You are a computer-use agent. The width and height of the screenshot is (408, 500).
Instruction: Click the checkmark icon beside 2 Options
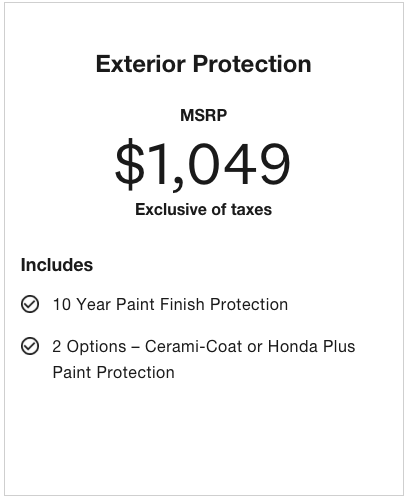(30, 346)
